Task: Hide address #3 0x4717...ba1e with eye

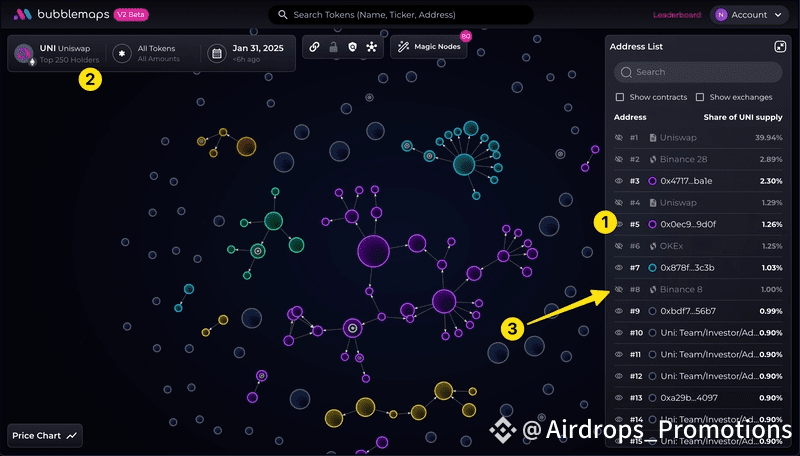Action: pyautogui.click(x=619, y=181)
